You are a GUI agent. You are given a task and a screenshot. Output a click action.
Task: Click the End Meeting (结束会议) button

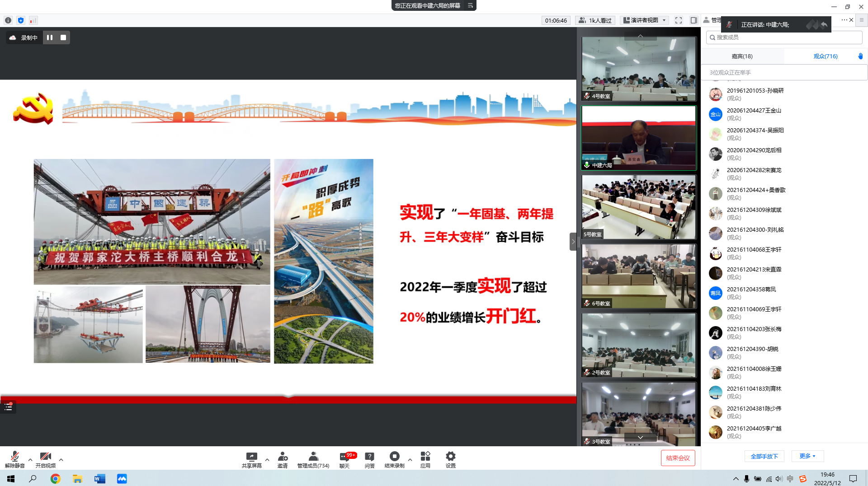click(678, 458)
